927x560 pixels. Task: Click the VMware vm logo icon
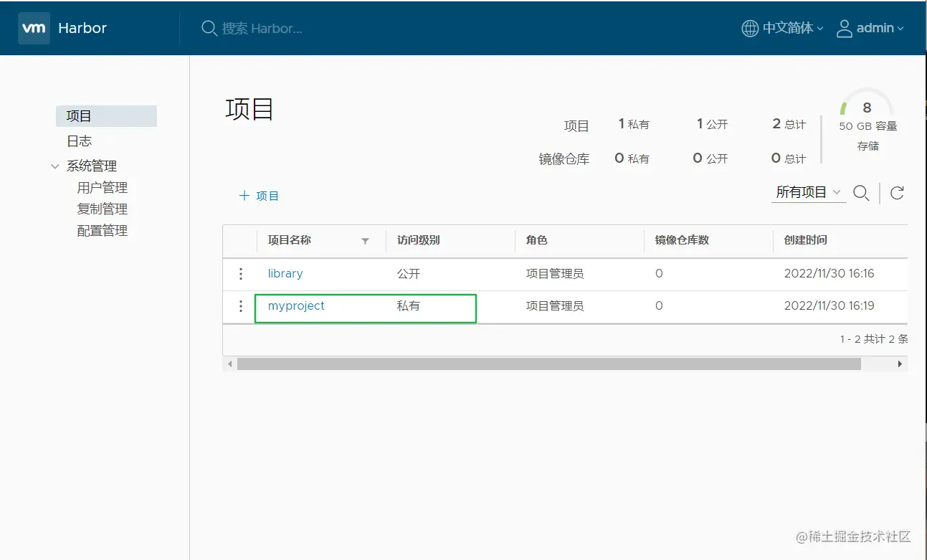pos(34,28)
